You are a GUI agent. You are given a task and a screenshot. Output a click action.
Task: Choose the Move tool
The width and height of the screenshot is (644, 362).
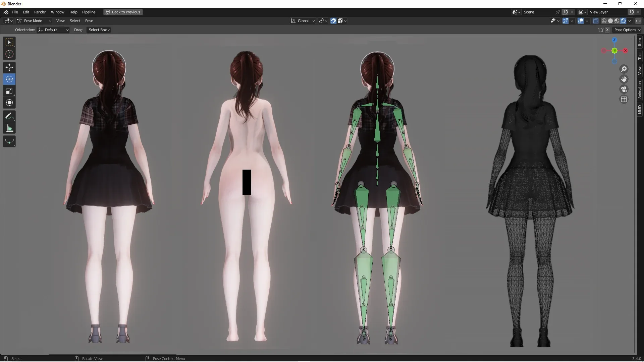click(x=9, y=67)
